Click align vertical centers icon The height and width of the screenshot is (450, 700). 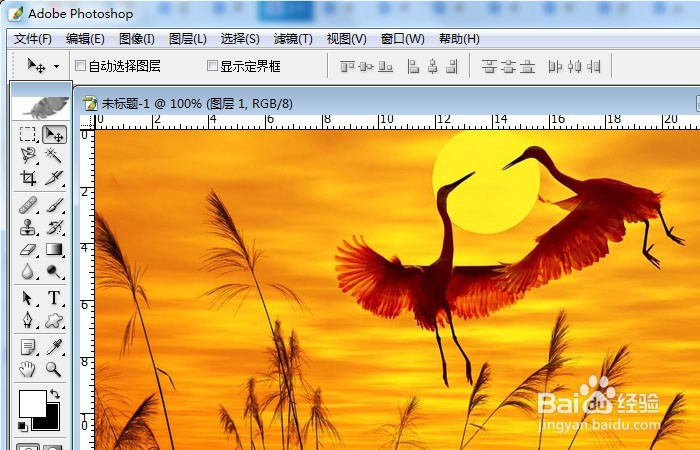366,67
